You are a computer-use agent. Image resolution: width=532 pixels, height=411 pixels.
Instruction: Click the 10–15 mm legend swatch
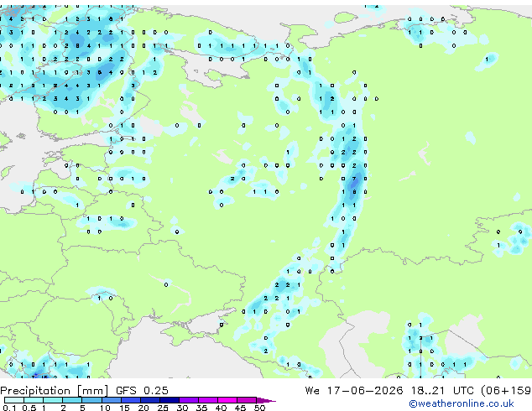(111, 400)
